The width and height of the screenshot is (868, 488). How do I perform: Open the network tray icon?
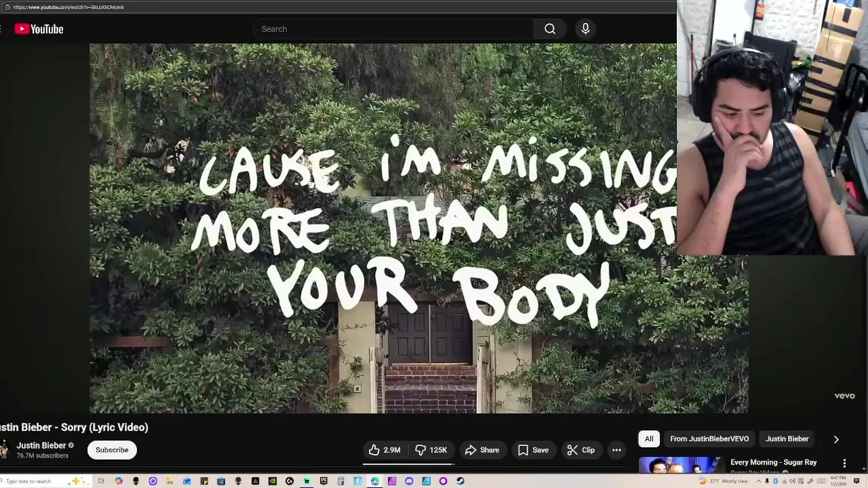point(785,481)
